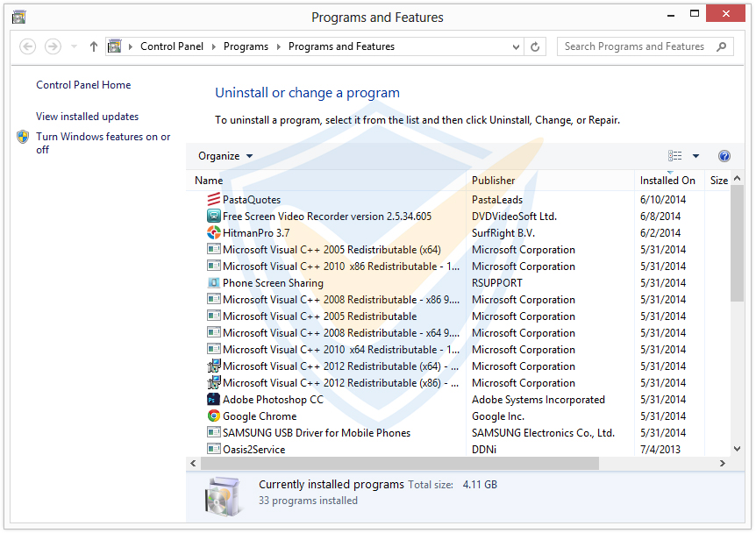Image resolution: width=756 pixels, height=533 pixels.
Task: Expand recent locations arrow beside navigation buttons
Action: point(74,46)
